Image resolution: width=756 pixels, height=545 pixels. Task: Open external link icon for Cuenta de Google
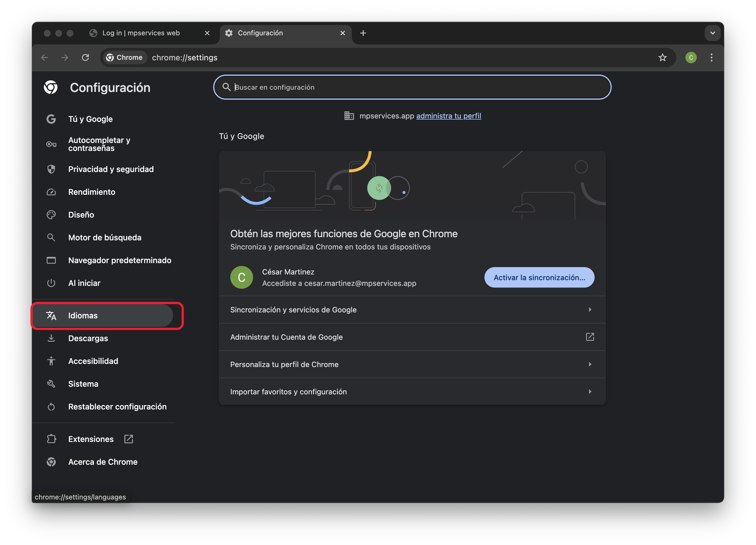(x=590, y=337)
